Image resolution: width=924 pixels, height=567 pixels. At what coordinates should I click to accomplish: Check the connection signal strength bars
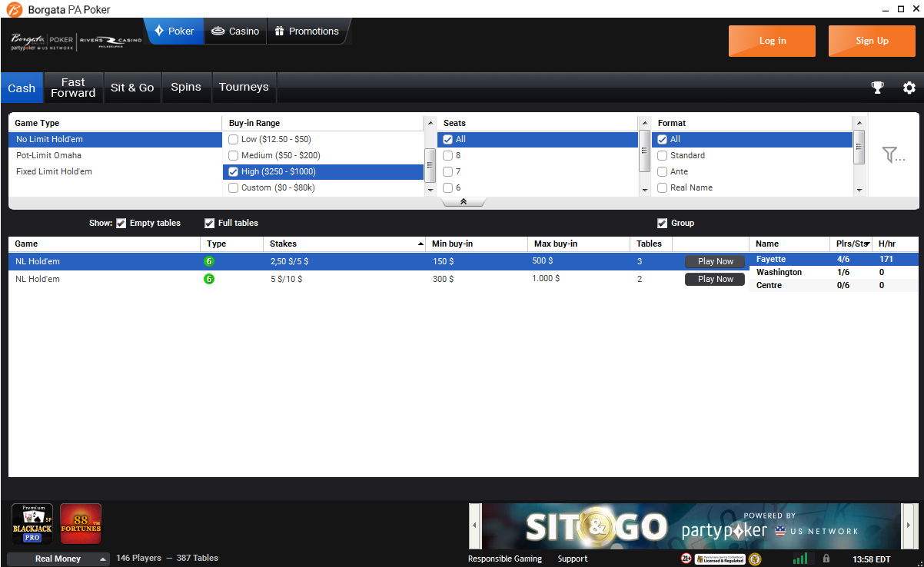(x=800, y=559)
